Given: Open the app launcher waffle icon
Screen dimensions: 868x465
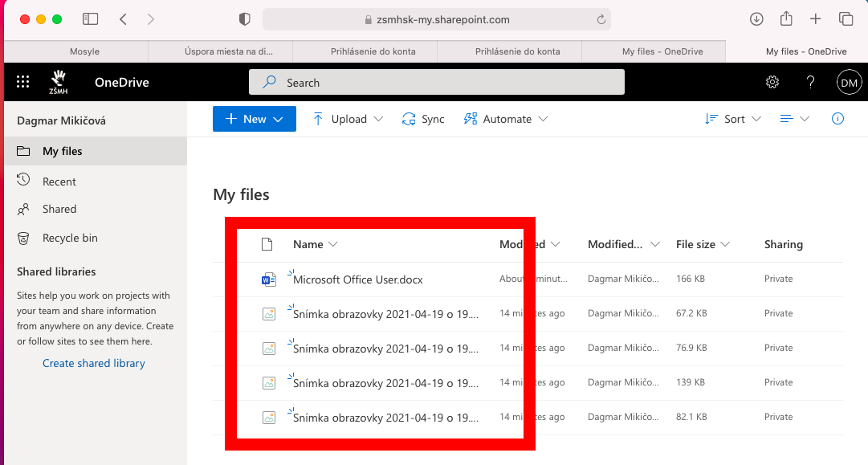Looking at the screenshot, I should click(x=23, y=82).
